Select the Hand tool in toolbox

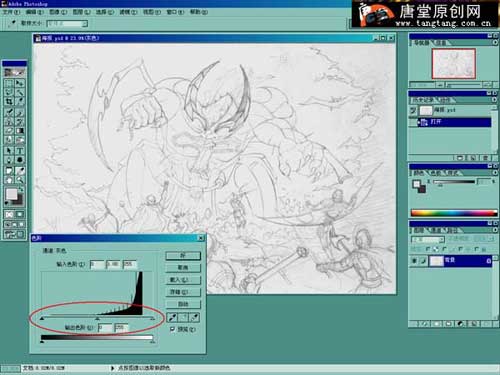(9, 180)
